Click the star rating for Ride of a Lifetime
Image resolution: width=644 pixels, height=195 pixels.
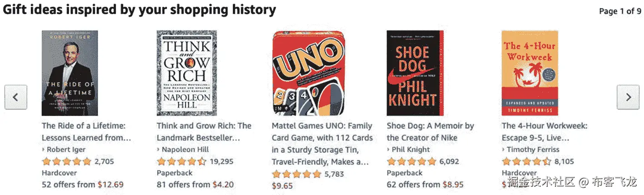coord(66,161)
